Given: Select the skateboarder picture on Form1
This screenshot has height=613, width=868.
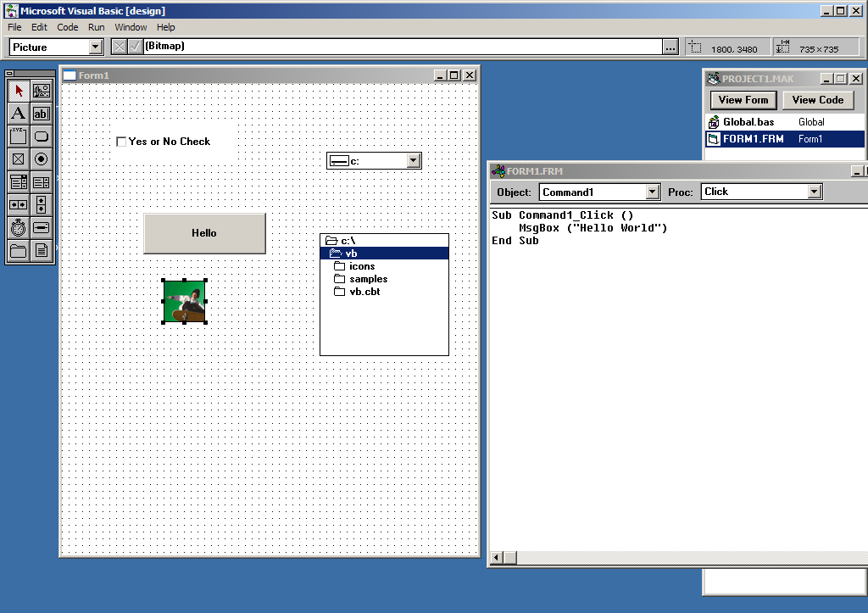Looking at the screenshot, I should coord(184,301).
